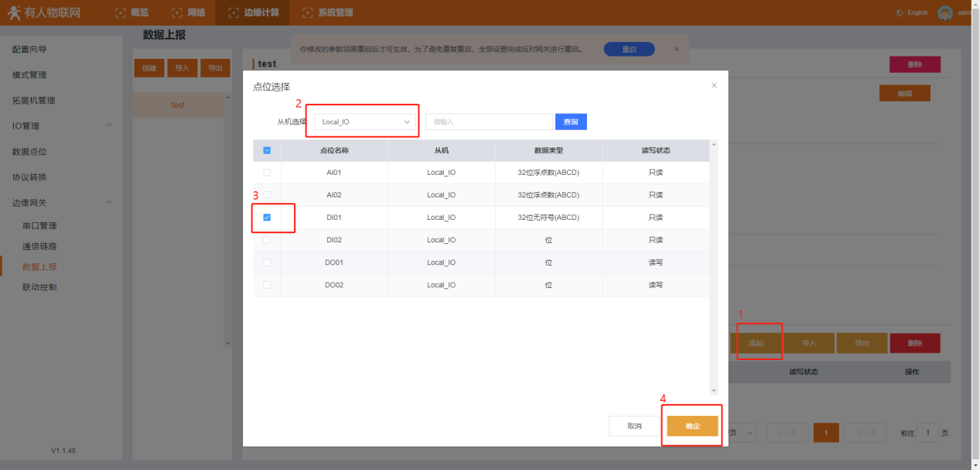This screenshot has width=980, height=470.
Task: Tick the DO02 row checkbox
Action: point(267,285)
